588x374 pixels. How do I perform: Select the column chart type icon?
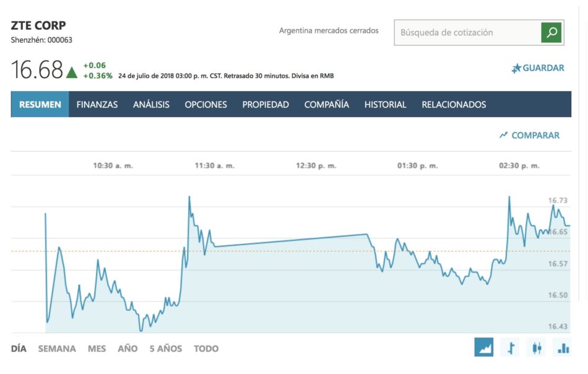click(563, 348)
